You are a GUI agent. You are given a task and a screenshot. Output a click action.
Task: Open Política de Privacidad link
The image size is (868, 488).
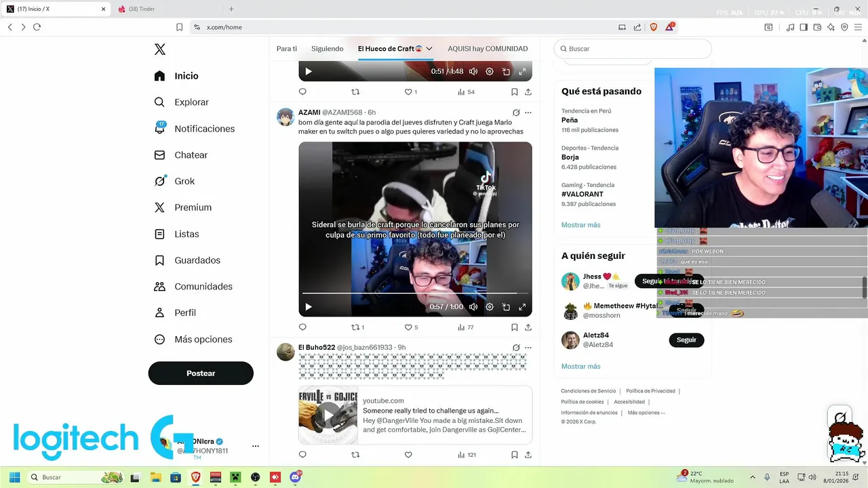pos(650,391)
